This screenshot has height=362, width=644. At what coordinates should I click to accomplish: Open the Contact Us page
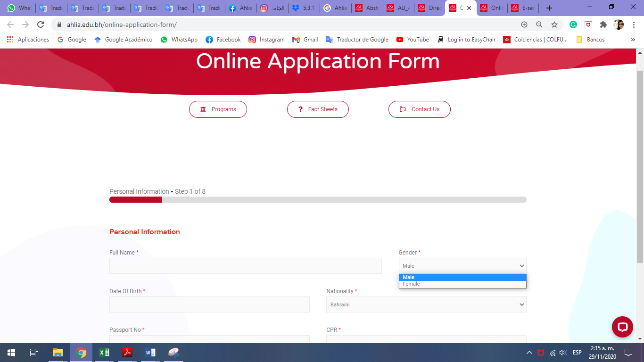coord(419,109)
